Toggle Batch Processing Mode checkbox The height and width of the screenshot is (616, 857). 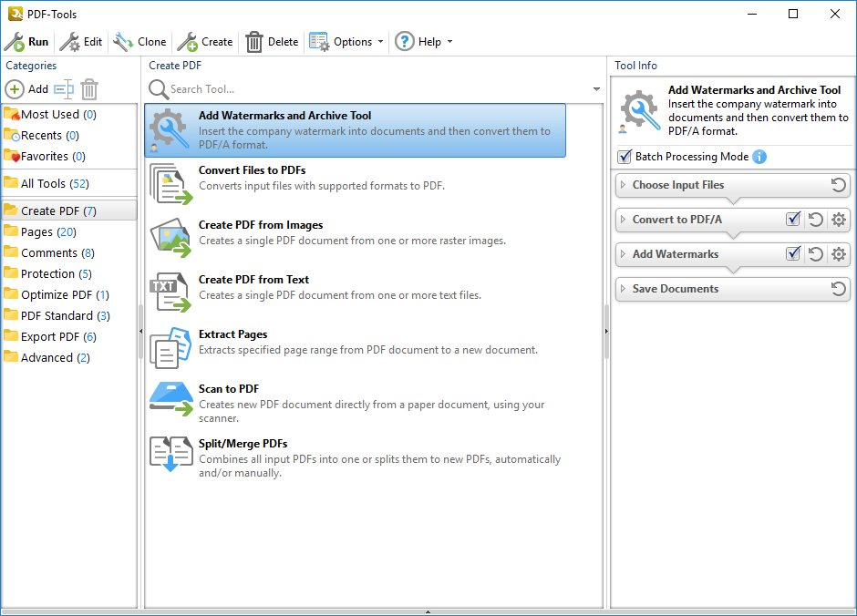(625, 157)
